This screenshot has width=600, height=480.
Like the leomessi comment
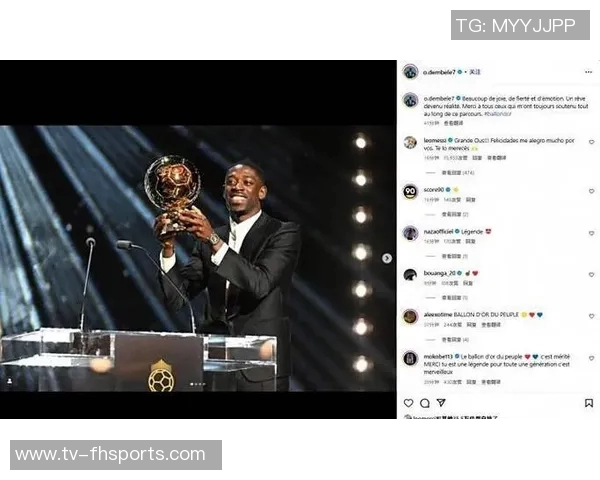click(591, 142)
